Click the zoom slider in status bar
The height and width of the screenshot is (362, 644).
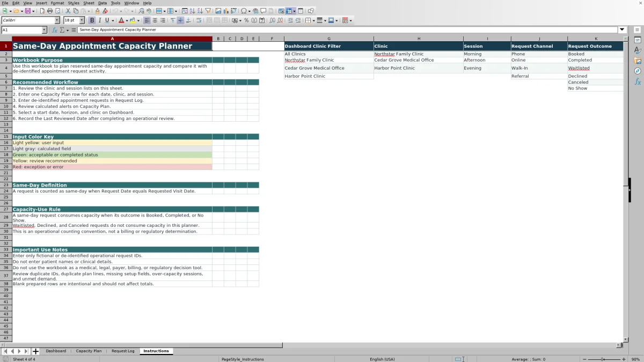tap(603, 359)
